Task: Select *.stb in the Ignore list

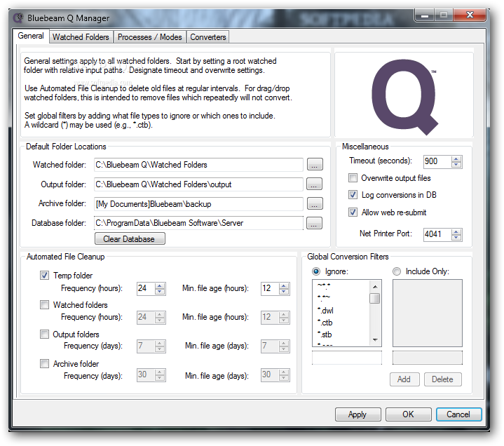Action: click(325, 334)
